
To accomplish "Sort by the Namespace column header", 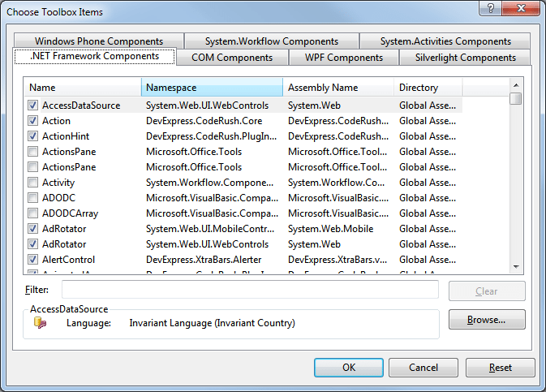I will [212, 87].
